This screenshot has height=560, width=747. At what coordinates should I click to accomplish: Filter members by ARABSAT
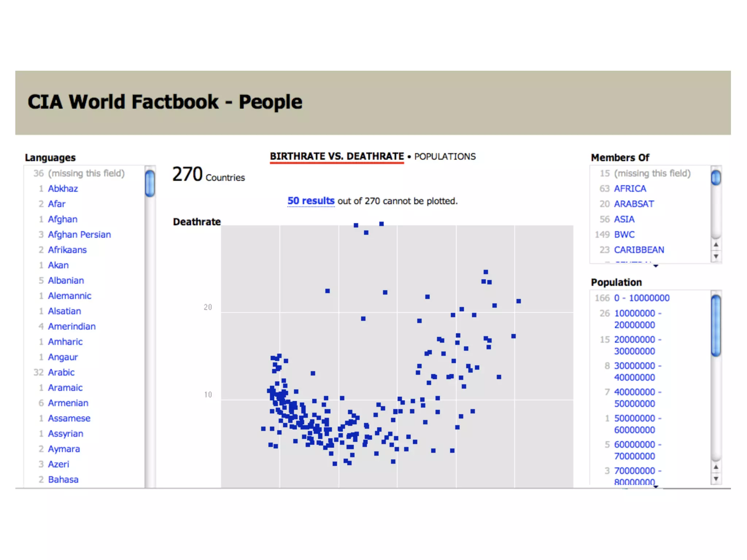634,204
